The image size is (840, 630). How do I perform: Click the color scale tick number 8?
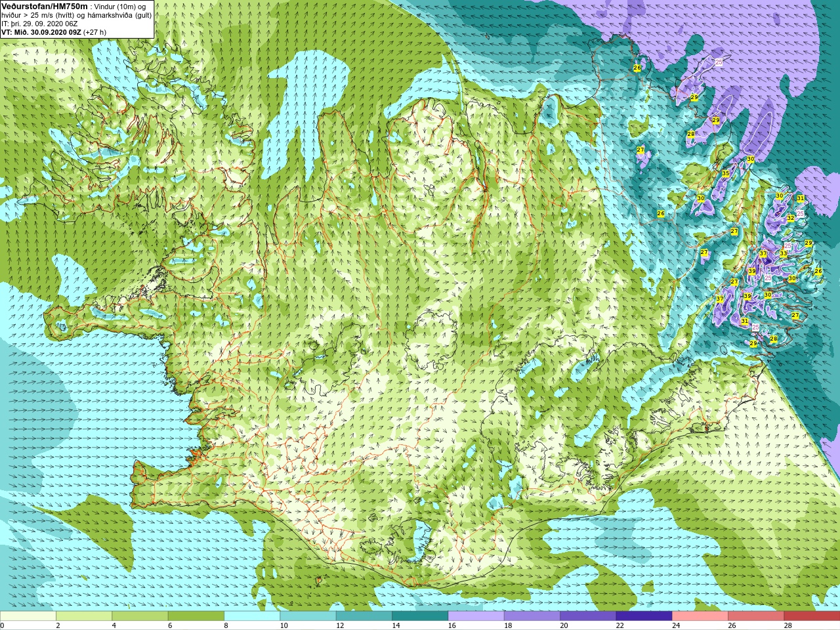tap(226, 625)
